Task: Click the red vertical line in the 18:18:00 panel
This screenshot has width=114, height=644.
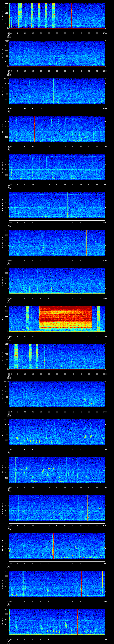Action: click(x=53, y=91)
